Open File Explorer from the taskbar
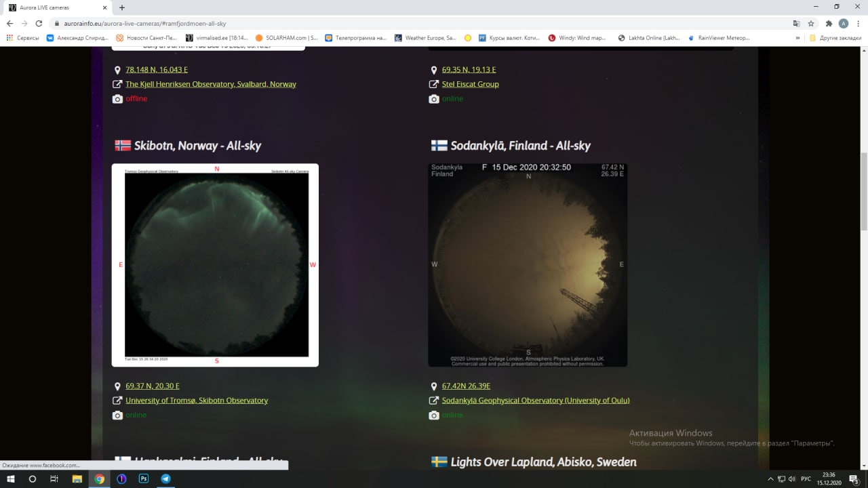This screenshot has height=488, width=868. [77, 479]
